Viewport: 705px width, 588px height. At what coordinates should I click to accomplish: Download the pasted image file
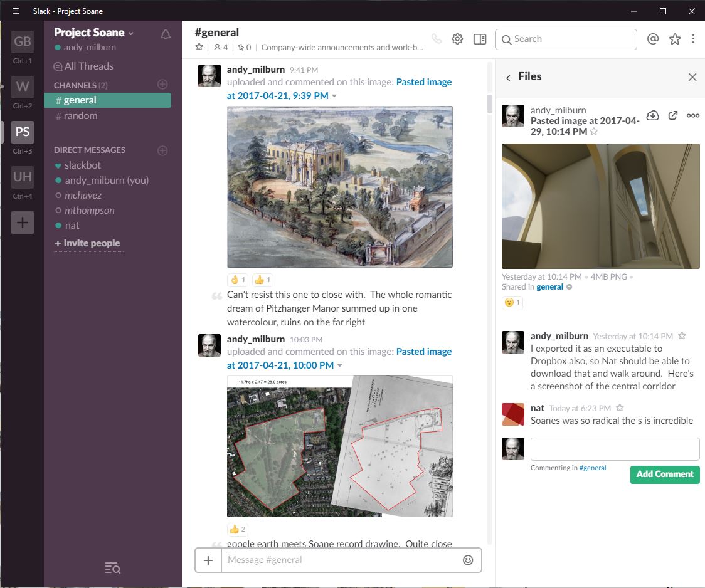652,115
